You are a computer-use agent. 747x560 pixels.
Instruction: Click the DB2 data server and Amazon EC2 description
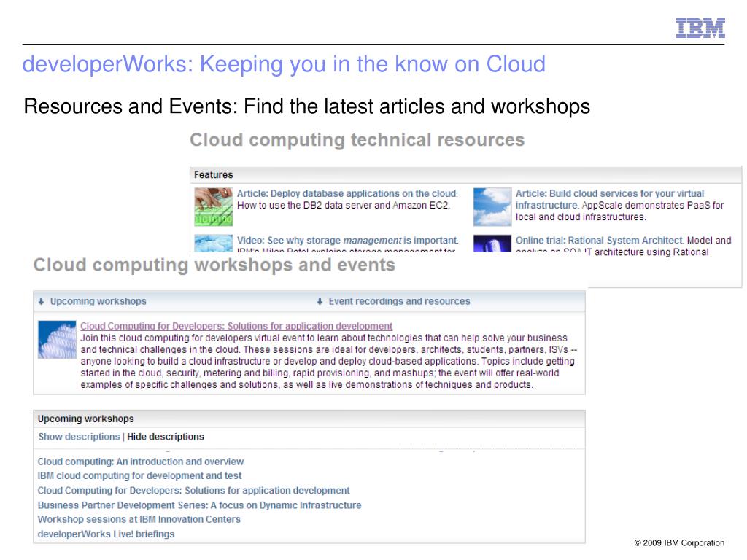coord(343,205)
